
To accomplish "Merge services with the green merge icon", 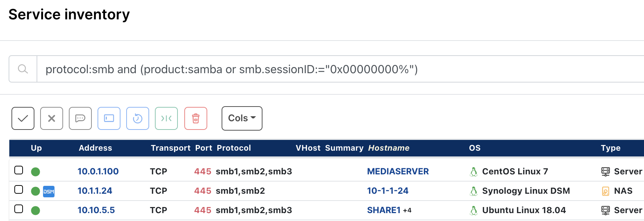I will tap(166, 118).
